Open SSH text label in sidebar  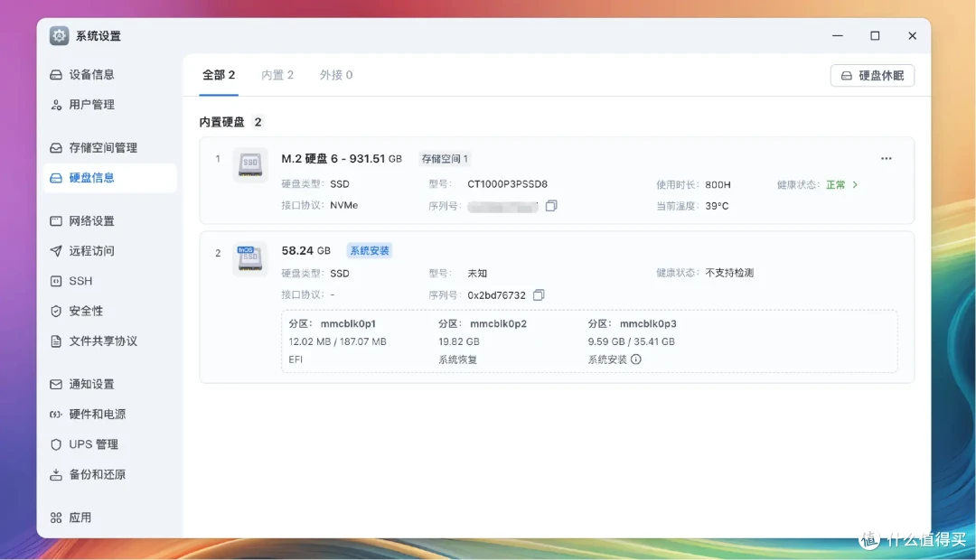[x=80, y=281]
